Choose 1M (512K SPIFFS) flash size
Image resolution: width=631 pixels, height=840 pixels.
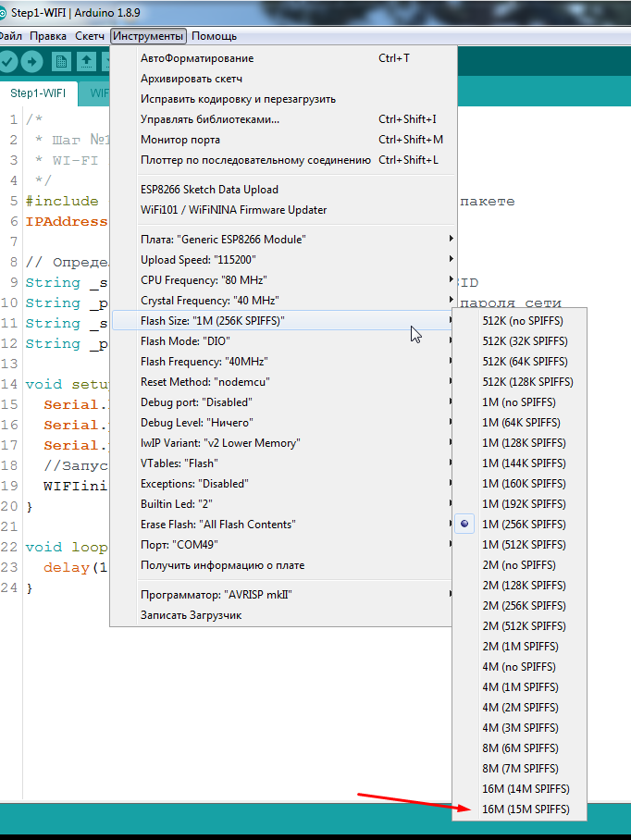pyautogui.click(x=520, y=544)
